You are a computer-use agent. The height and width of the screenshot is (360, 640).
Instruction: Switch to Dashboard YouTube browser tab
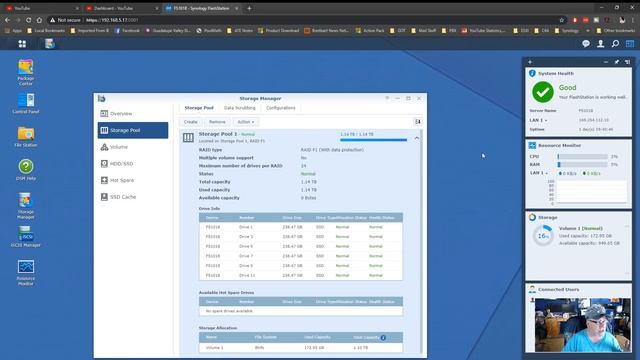121,8
